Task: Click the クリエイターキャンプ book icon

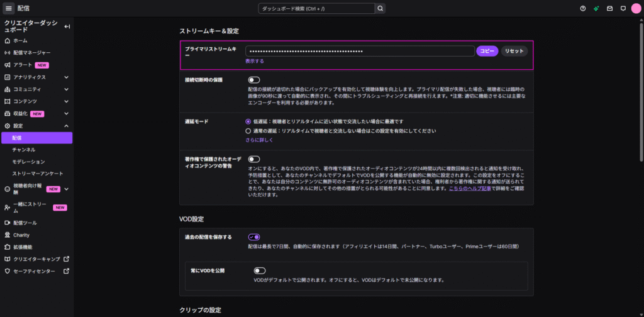Action: pyautogui.click(x=7, y=260)
